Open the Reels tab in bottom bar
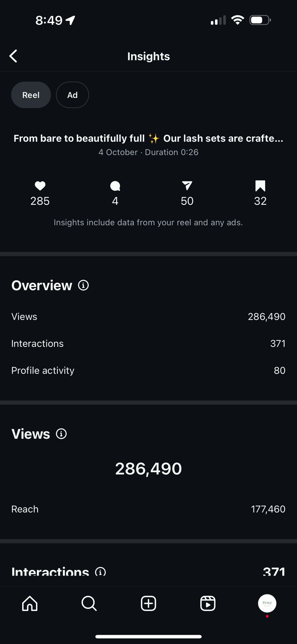297x644 pixels. 208,603
